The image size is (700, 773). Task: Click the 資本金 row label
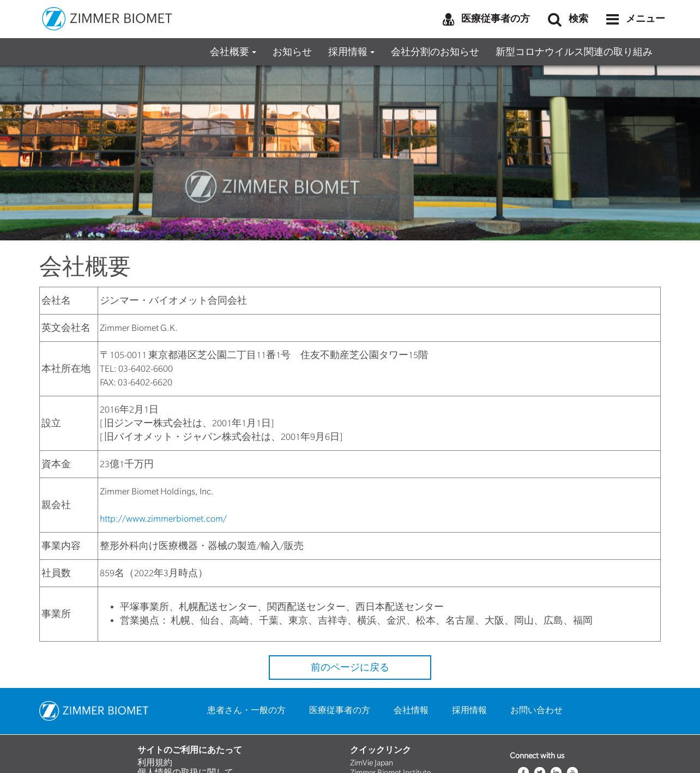pyautogui.click(x=56, y=464)
